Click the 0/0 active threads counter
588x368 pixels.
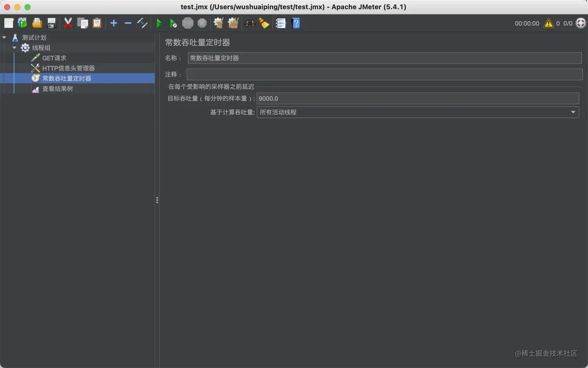pyautogui.click(x=568, y=23)
